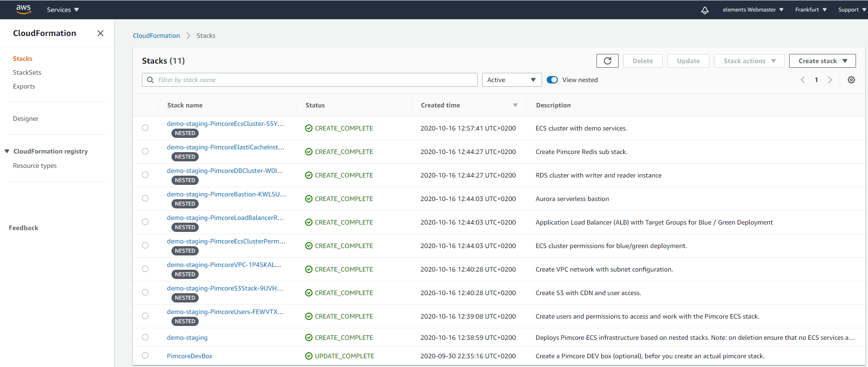Open the Frankfurt region dropdown
Screen dimensions: 868x367
[811, 10]
